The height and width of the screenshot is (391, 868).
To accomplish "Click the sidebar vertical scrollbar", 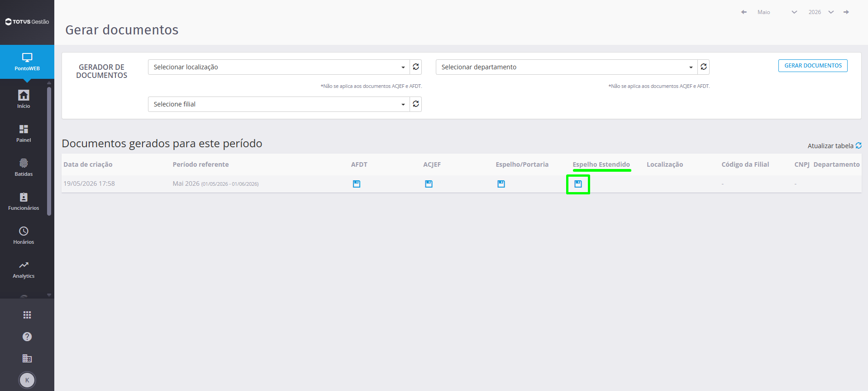I will (49, 151).
